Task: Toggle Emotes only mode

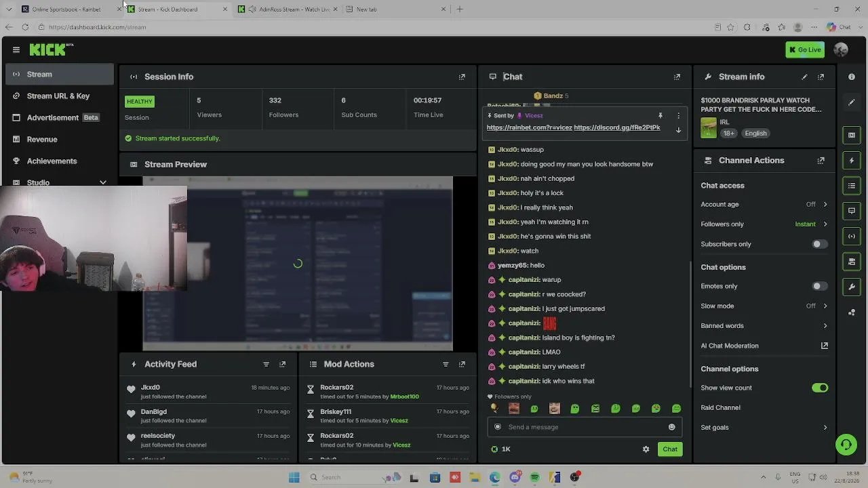Action: click(x=820, y=286)
